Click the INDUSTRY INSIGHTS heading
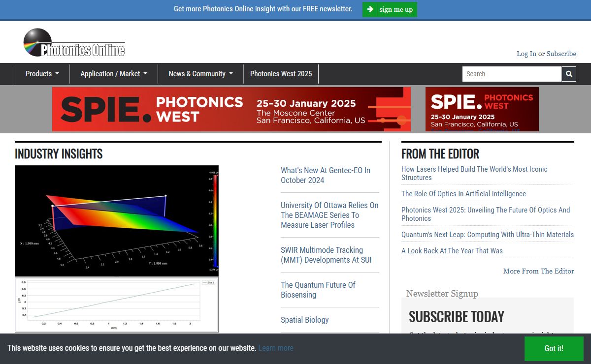The height and width of the screenshot is (364, 591). (59, 154)
